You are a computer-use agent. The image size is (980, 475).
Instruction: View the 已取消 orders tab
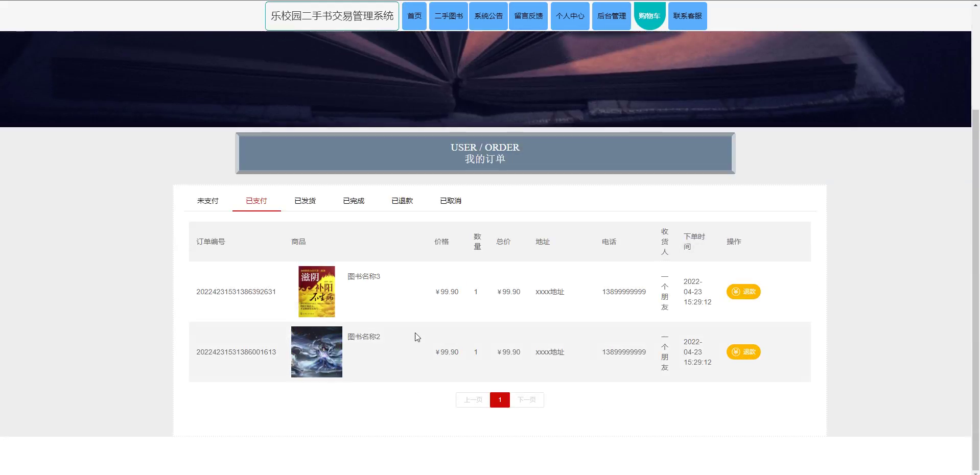click(x=451, y=201)
